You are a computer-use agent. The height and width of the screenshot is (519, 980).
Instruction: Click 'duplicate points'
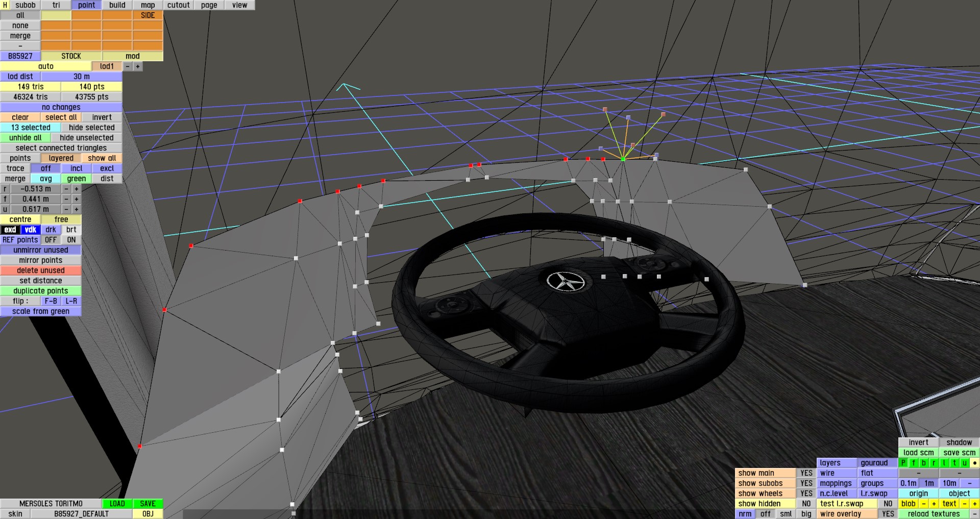(x=41, y=291)
